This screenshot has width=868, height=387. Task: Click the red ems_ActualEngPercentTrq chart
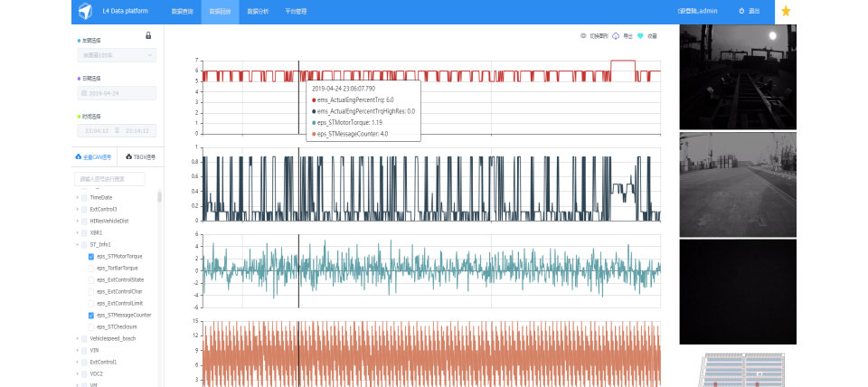coord(432,97)
